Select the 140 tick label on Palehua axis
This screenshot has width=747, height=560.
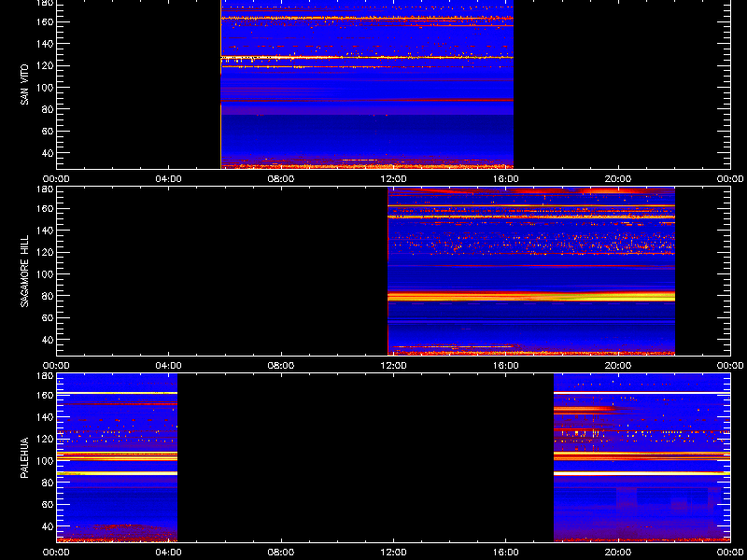coord(46,417)
